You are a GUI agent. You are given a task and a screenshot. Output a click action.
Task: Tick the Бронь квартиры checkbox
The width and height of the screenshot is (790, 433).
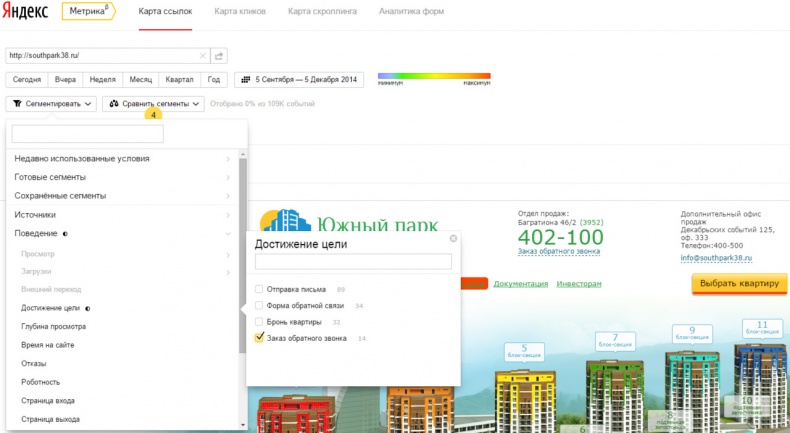[x=260, y=322]
